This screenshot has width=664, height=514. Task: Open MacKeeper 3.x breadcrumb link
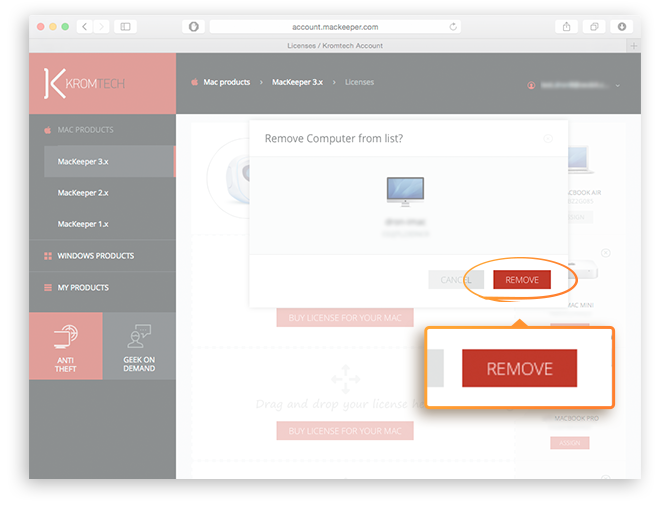[x=297, y=82]
